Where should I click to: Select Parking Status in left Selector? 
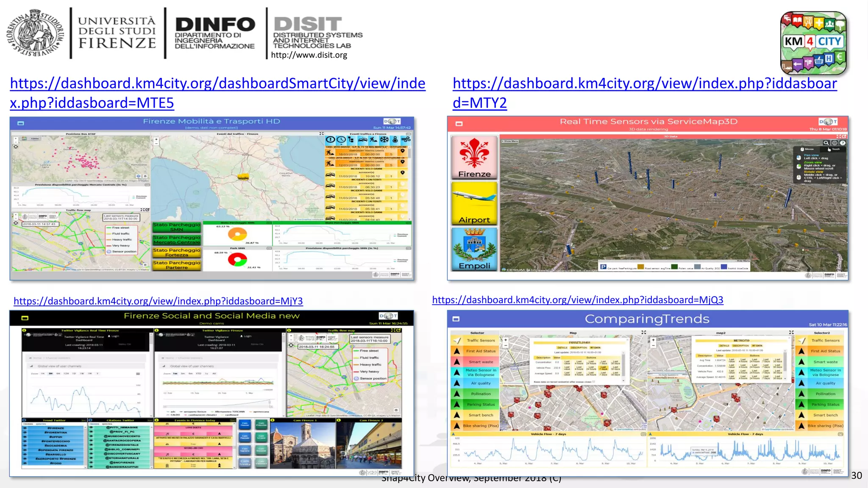(475, 405)
